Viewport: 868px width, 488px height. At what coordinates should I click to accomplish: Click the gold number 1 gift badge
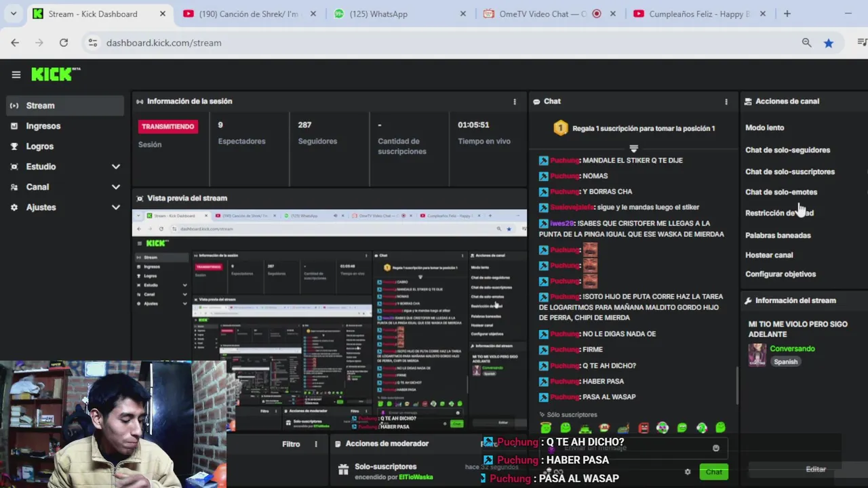point(560,128)
